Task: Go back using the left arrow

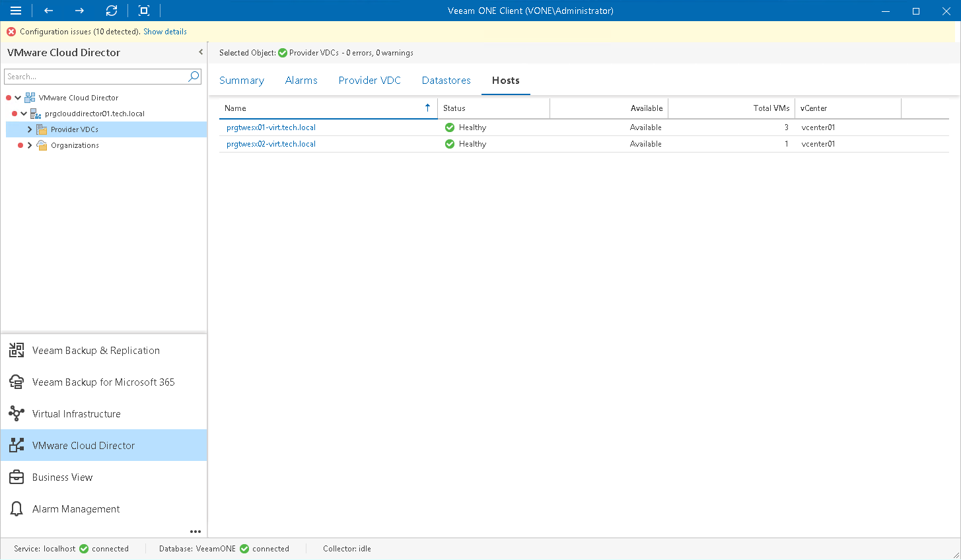Action: pyautogui.click(x=48, y=11)
